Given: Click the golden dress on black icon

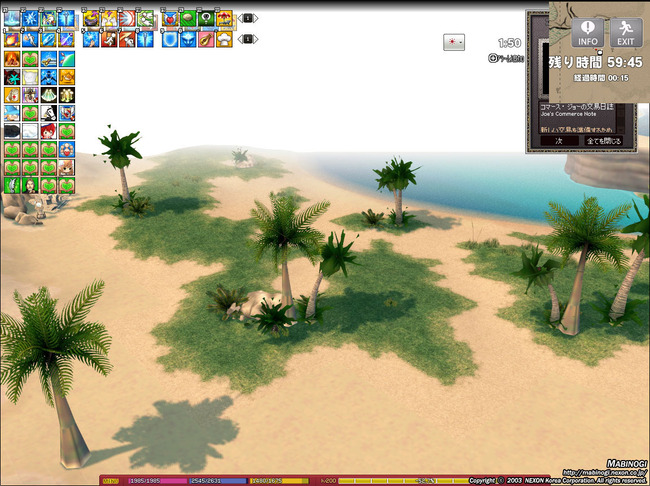Looking at the screenshot, I should coord(67,95).
